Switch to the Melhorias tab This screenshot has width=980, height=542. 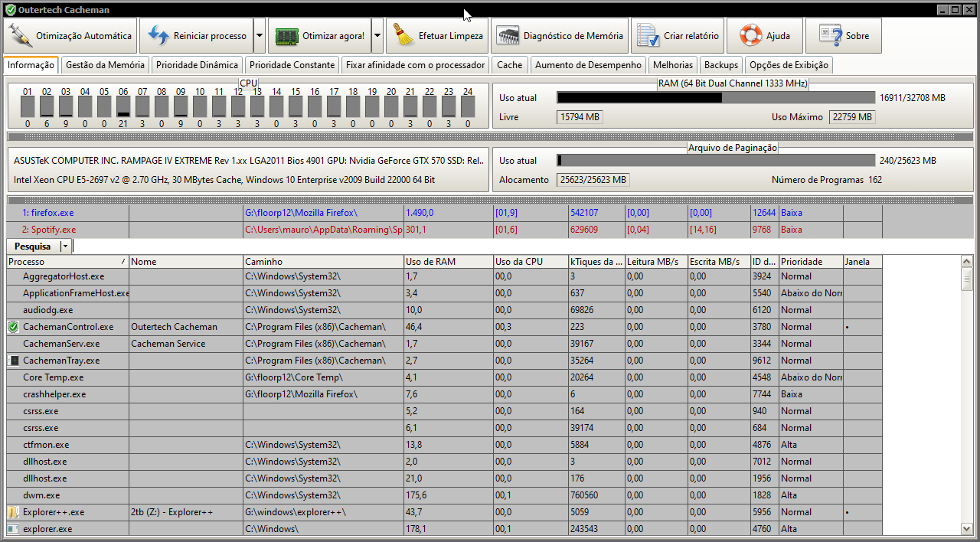[x=673, y=65]
